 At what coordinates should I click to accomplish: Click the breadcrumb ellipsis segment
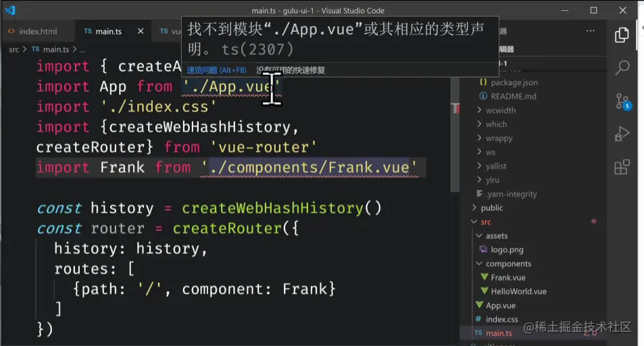[x=82, y=50]
